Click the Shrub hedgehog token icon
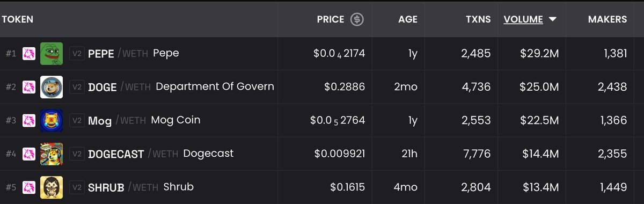Screen dimensions: 644x204 52,187
